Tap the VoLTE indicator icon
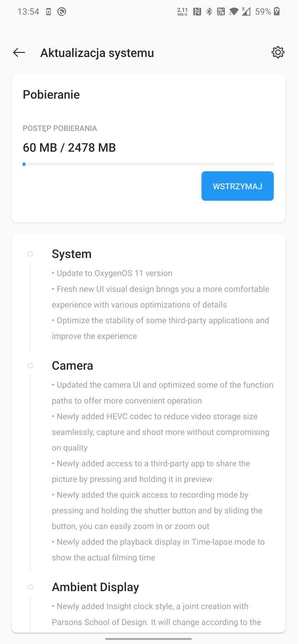 [221, 12]
